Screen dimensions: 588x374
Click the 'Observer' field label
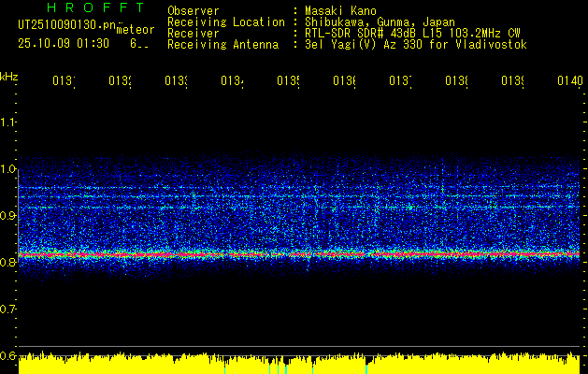194,10
